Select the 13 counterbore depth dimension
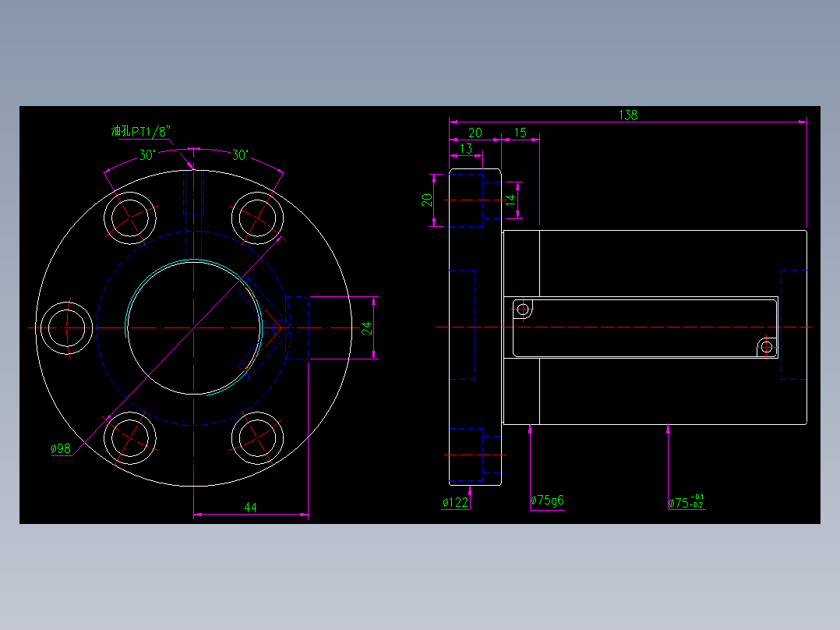The width and height of the screenshot is (840, 630). coord(465,148)
